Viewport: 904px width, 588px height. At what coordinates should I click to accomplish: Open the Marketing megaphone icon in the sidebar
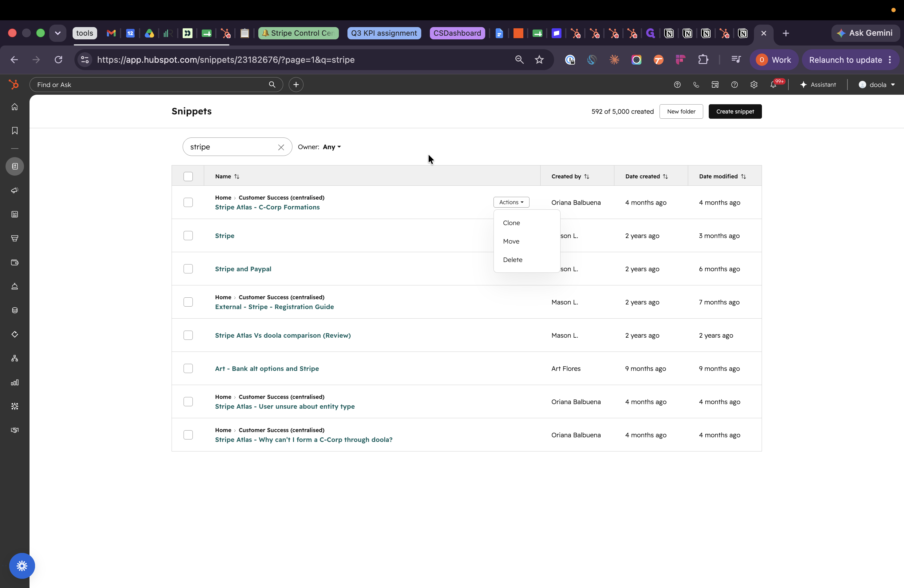15,190
